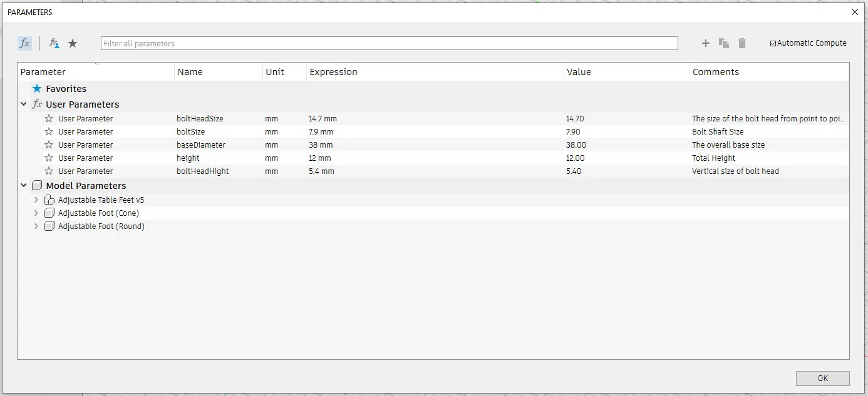Click the 5.4 mm expression cell

point(321,171)
